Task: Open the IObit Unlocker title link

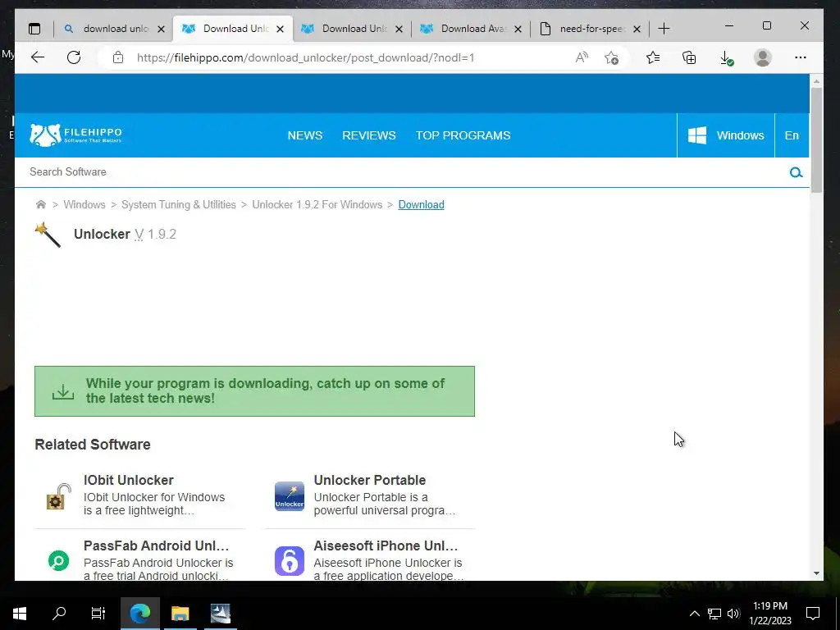Action: pos(129,480)
